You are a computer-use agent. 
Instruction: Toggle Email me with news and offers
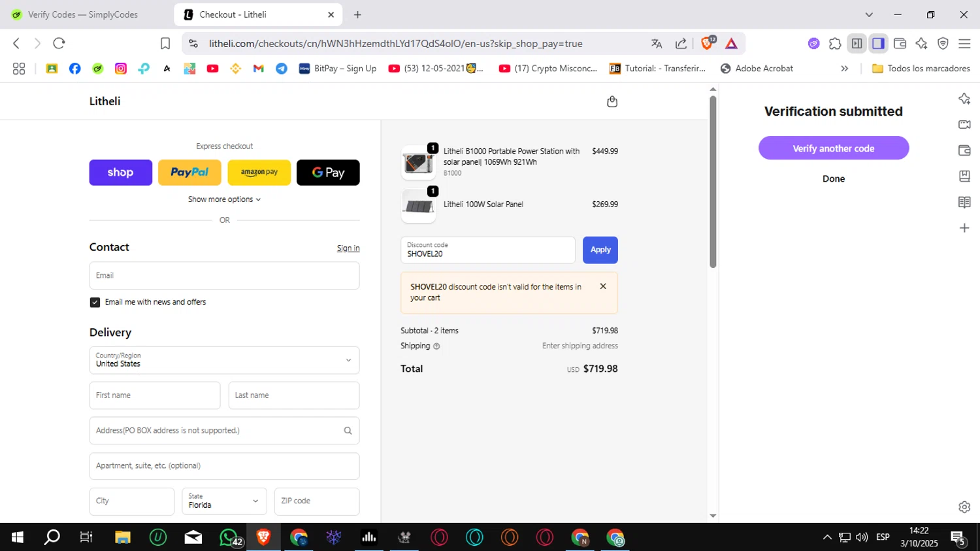click(95, 302)
